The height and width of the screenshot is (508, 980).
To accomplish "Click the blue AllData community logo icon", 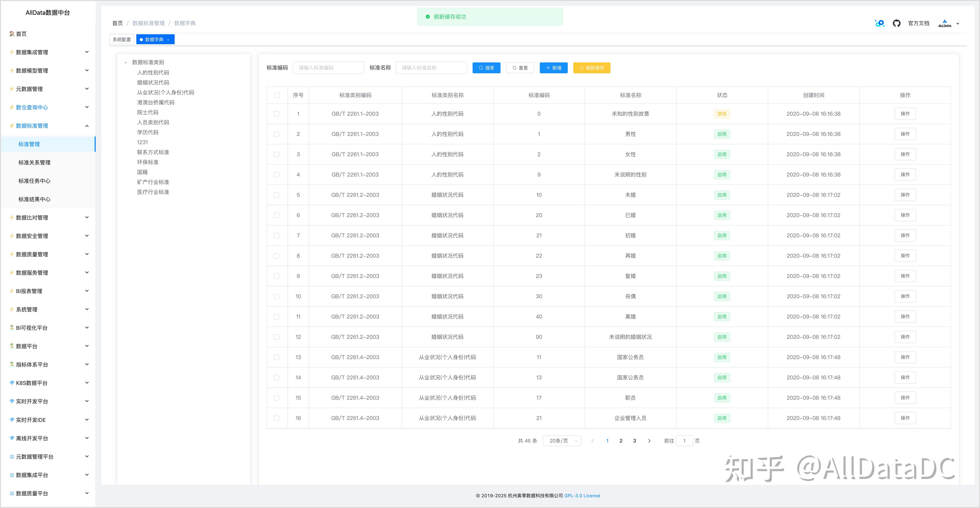I will [x=879, y=24].
